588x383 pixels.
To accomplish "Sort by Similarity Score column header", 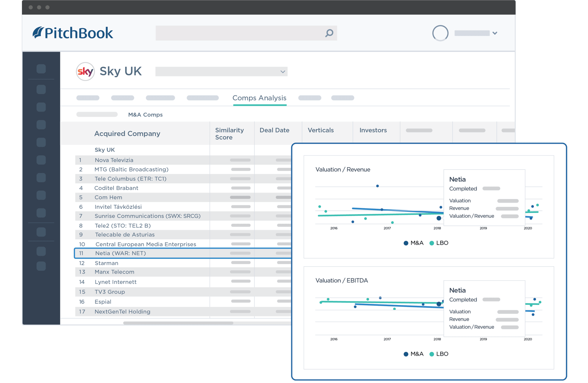I will pos(229,133).
